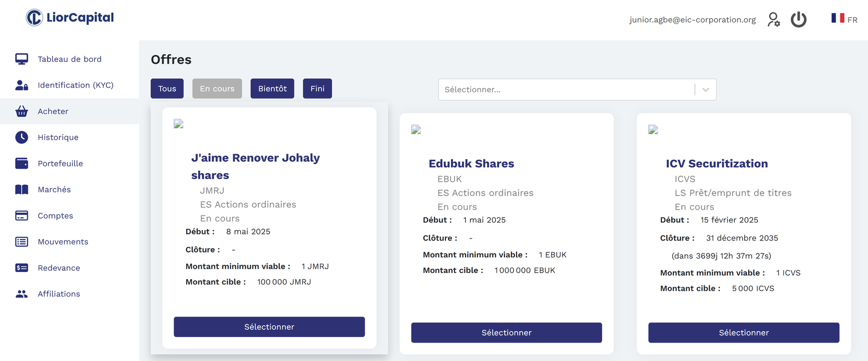This screenshot has width=868, height=361.
Task: Open Identification (KYC) user-lock icon
Action: pyautogui.click(x=22, y=85)
